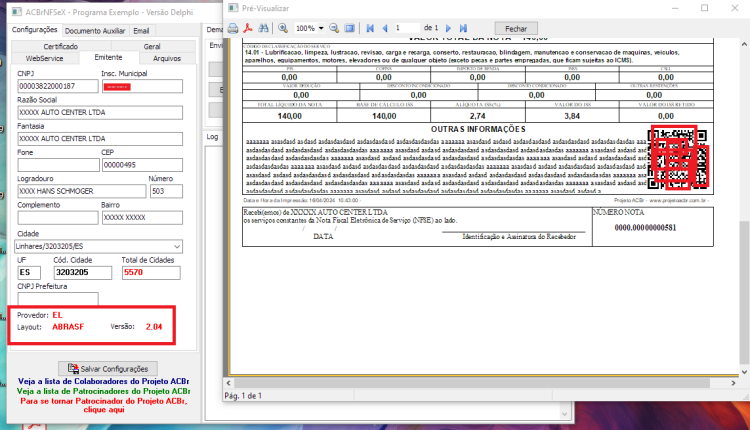Click the CEP field with 00000495

pos(142,165)
